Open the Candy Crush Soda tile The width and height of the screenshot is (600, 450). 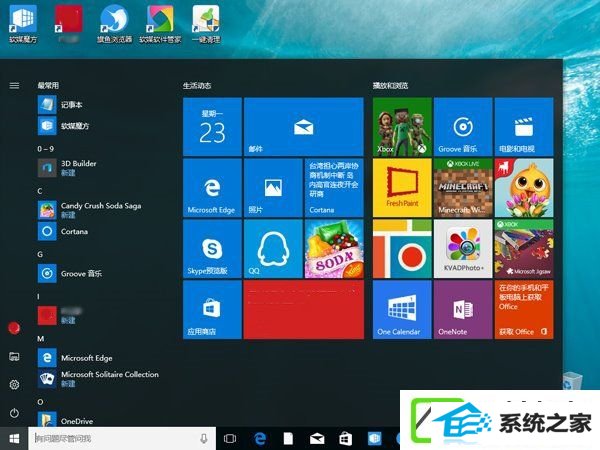point(334,249)
